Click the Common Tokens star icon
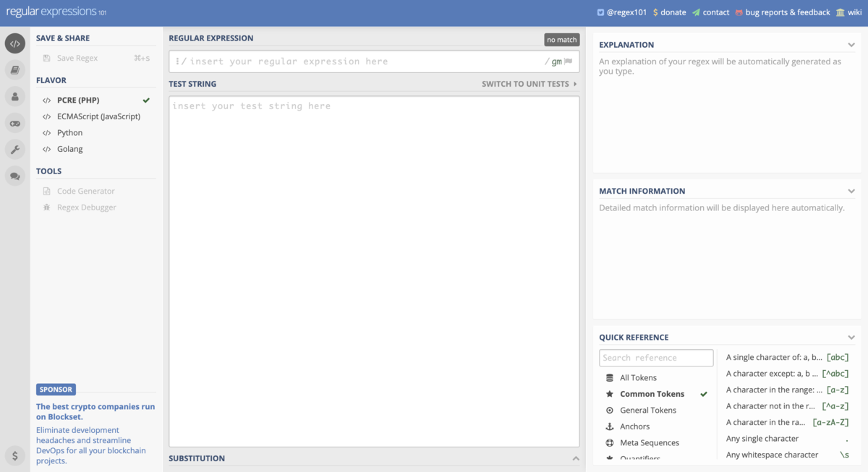Screen dimensions: 868x472 point(610,394)
